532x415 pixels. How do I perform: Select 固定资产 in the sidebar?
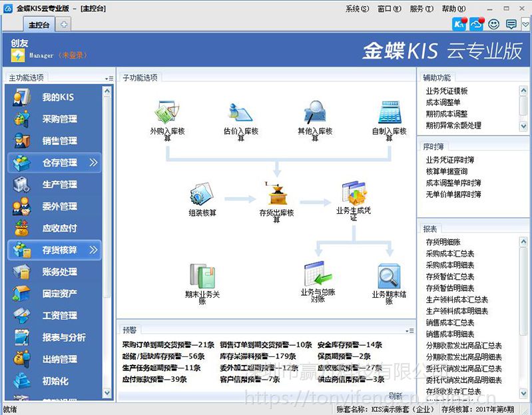pyautogui.click(x=55, y=294)
